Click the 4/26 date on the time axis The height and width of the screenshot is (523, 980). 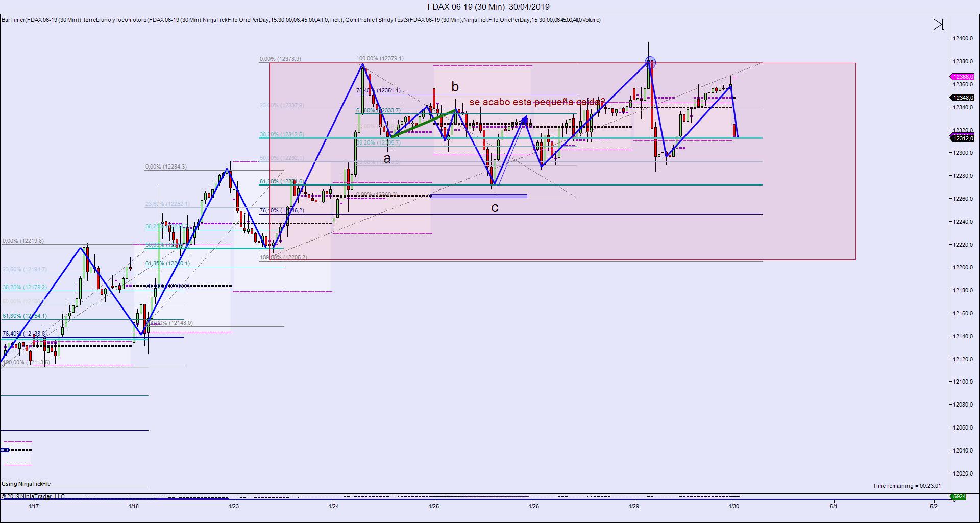[533, 506]
